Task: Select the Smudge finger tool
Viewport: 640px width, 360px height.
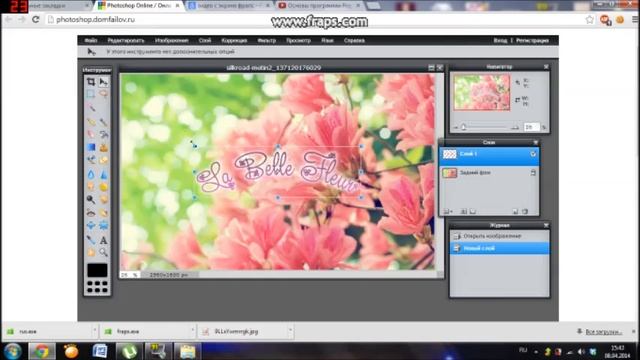Action: (x=91, y=187)
